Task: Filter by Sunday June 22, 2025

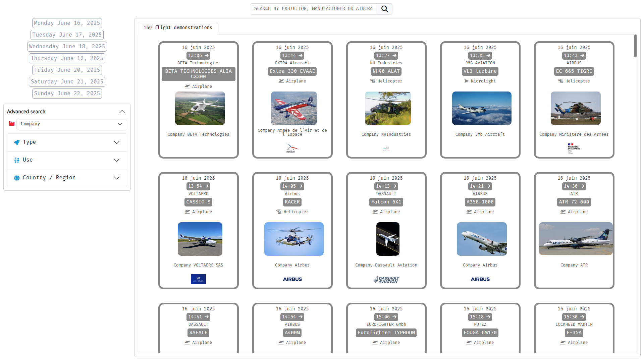Action: (67, 94)
